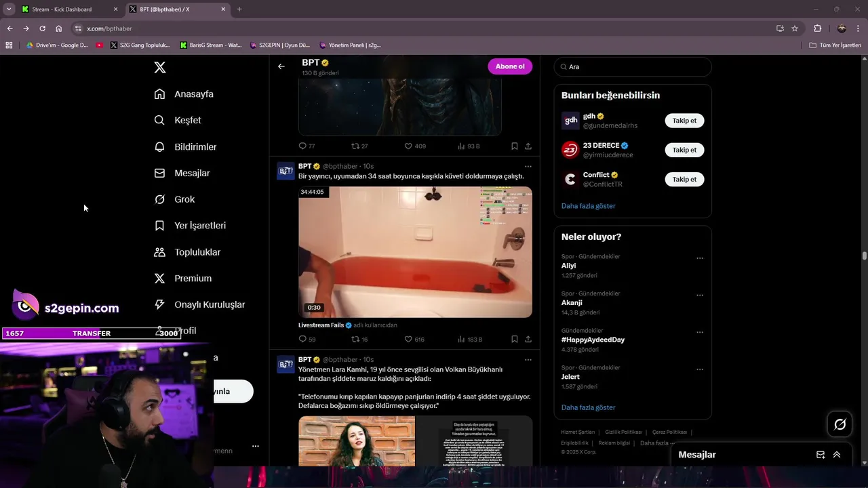Bookmark this page with star icon
The width and height of the screenshot is (868, 488).
[x=795, y=28]
